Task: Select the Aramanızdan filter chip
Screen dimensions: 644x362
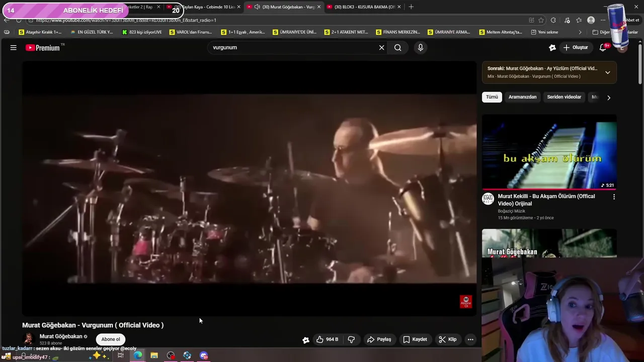Action: [x=522, y=97]
